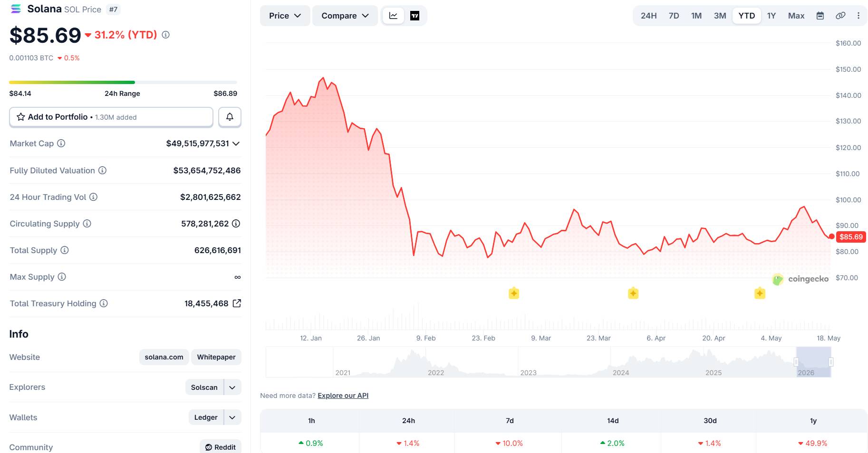Expand the Wallets dropdown arrow
This screenshot has height=453, width=868.
[x=232, y=417]
